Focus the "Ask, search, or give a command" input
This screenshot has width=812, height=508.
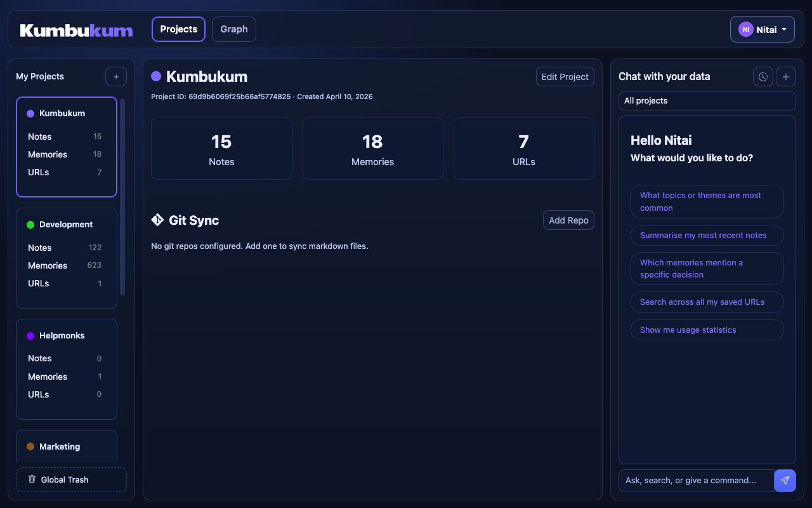pyautogui.click(x=697, y=481)
